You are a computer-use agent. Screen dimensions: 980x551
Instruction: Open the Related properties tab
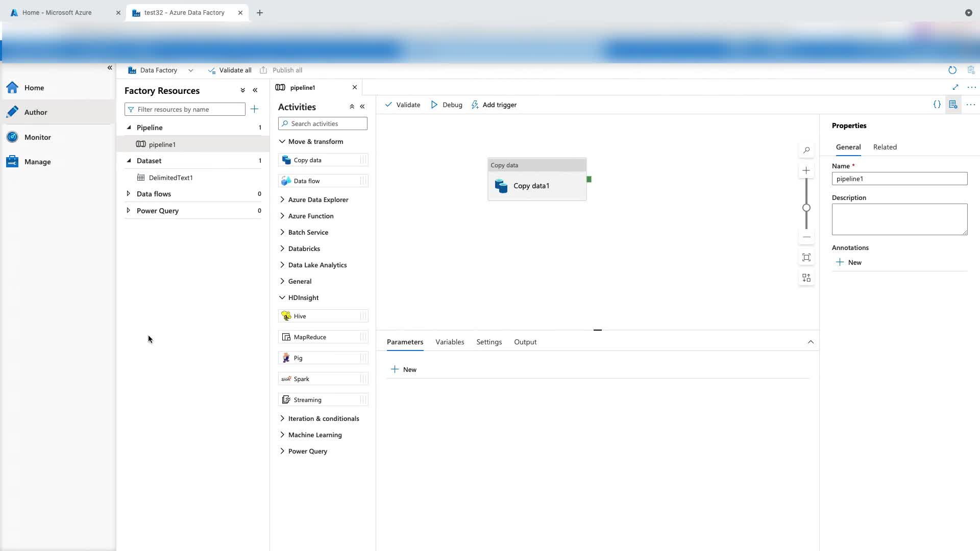(x=885, y=147)
